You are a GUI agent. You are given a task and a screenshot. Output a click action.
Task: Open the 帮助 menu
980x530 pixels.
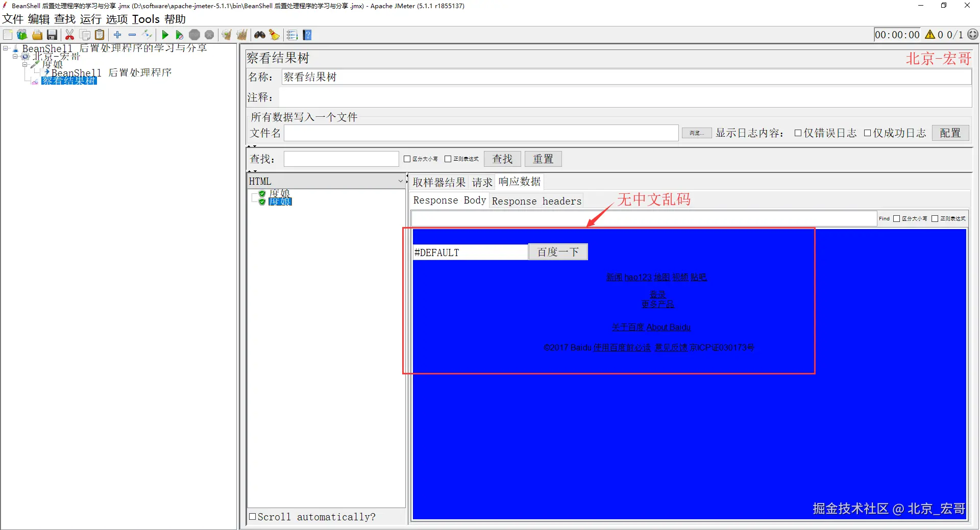point(175,19)
